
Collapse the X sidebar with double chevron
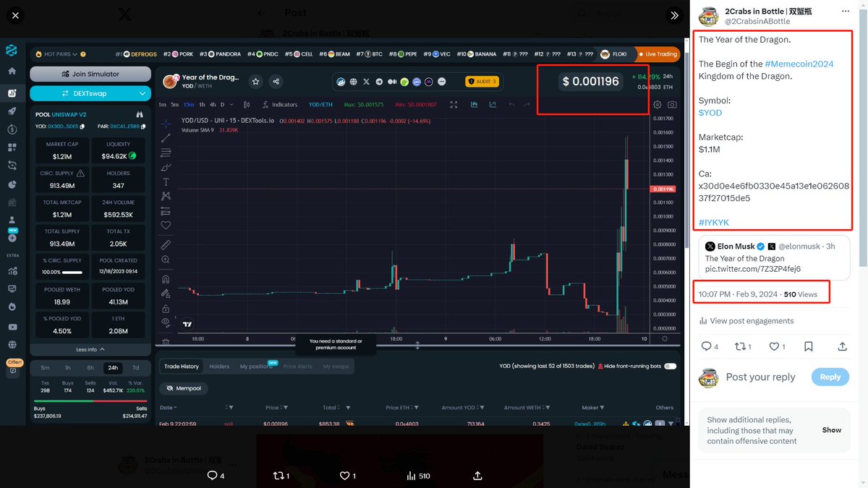674,14
